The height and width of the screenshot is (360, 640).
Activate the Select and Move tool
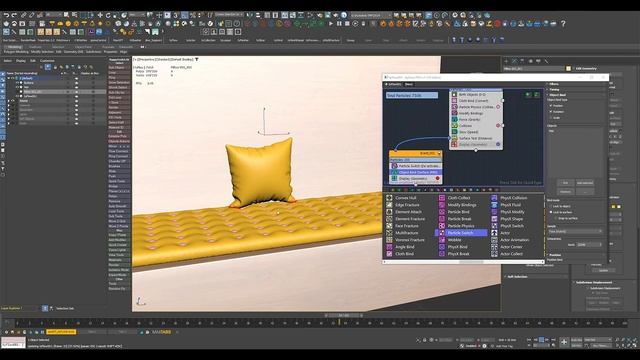[x=100, y=15]
